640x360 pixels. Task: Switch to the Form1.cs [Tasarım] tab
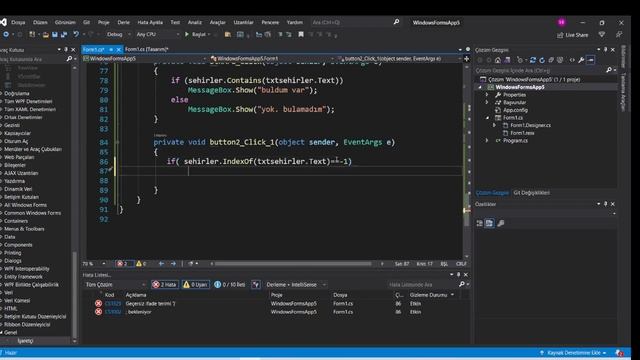point(147,49)
